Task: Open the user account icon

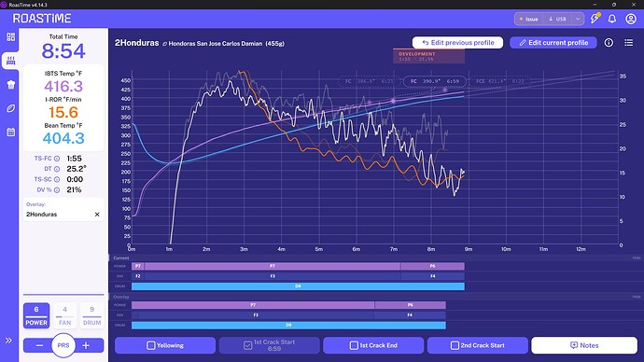Action: point(631,19)
